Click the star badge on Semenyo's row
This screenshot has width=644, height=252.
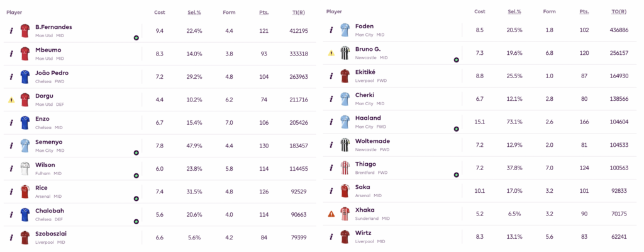[x=136, y=152]
